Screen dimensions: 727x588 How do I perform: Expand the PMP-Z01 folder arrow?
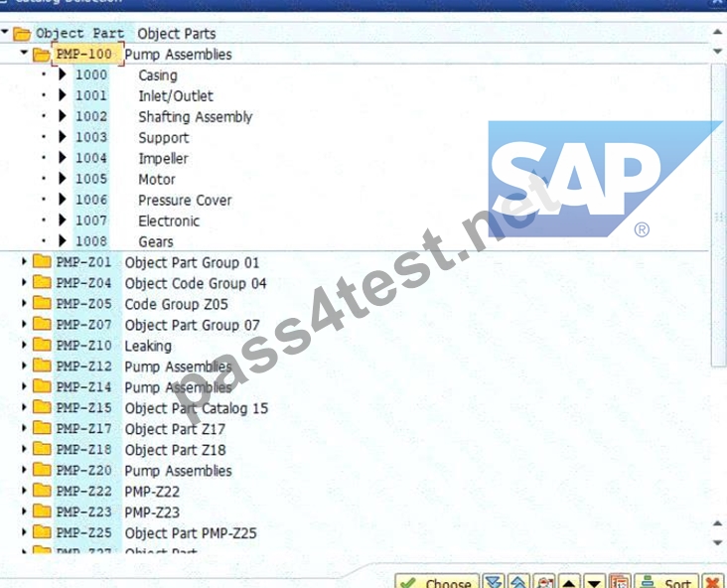(x=24, y=261)
